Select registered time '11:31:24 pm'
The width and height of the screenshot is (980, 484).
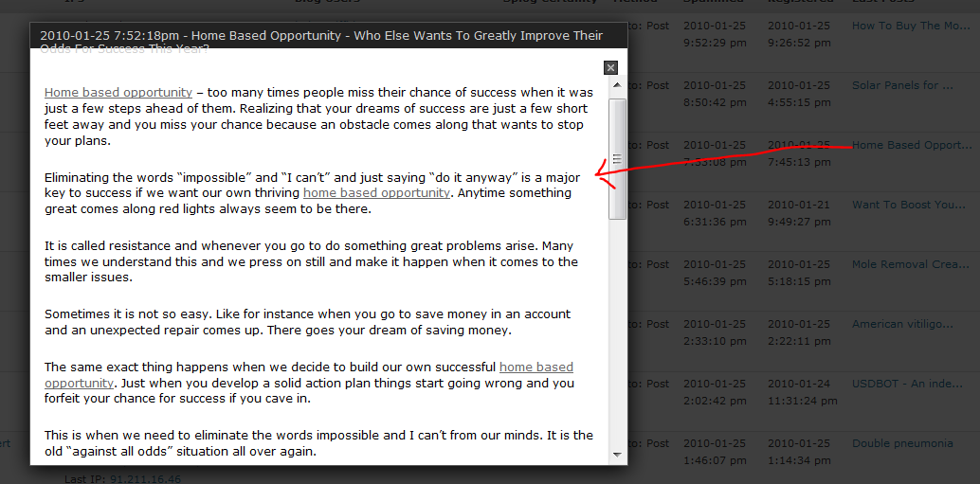pos(803,401)
